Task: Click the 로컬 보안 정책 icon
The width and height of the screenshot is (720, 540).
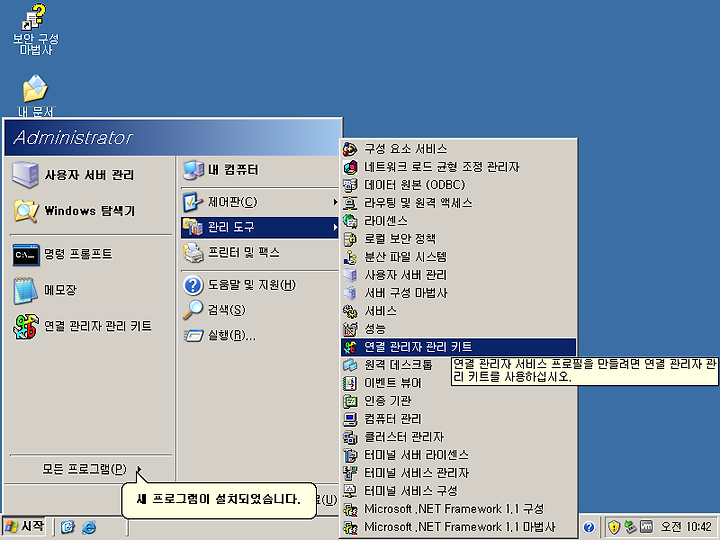Action: point(350,239)
